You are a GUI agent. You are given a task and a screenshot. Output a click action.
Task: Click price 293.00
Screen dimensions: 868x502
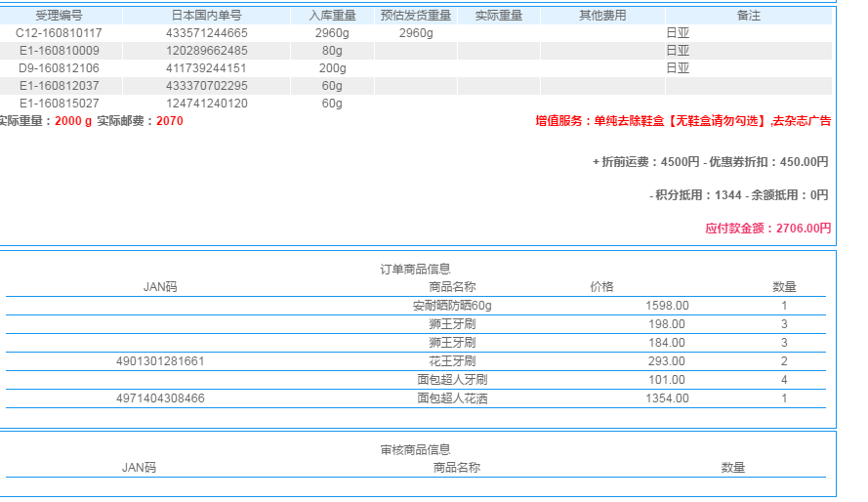pos(667,361)
